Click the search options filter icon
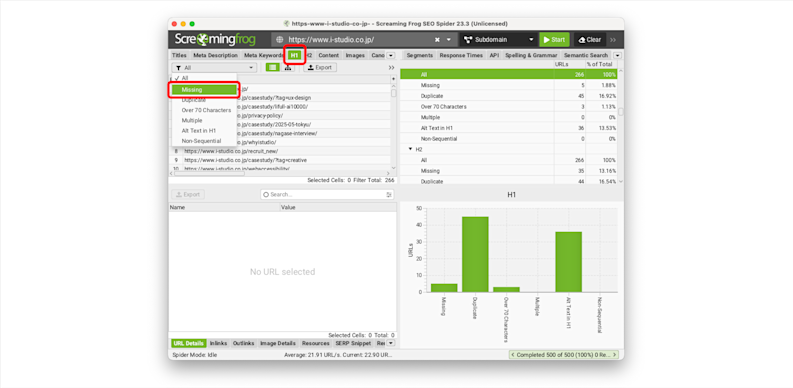 [x=389, y=194]
